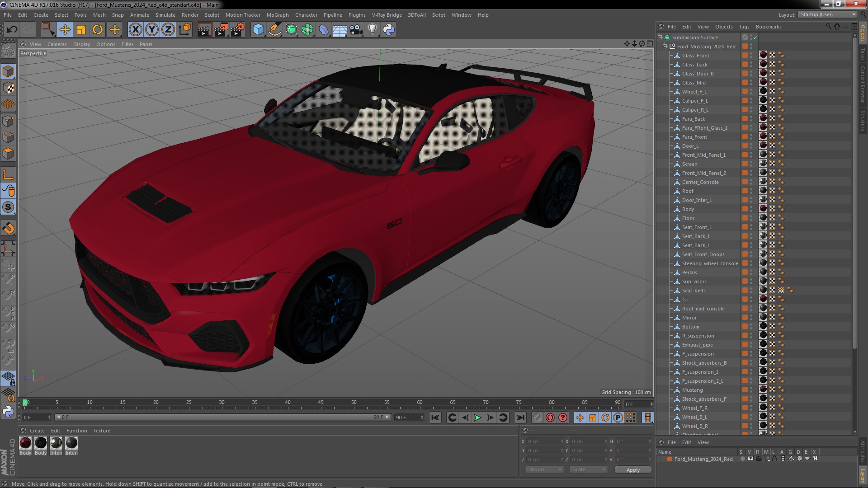
Task: Open the Scale mode dropdown
Action: [x=589, y=469]
